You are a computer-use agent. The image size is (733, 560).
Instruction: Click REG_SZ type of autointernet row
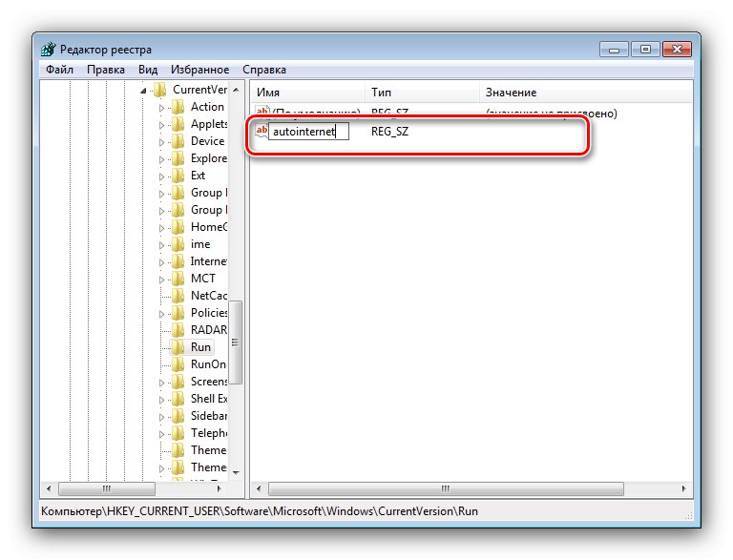[x=389, y=132]
